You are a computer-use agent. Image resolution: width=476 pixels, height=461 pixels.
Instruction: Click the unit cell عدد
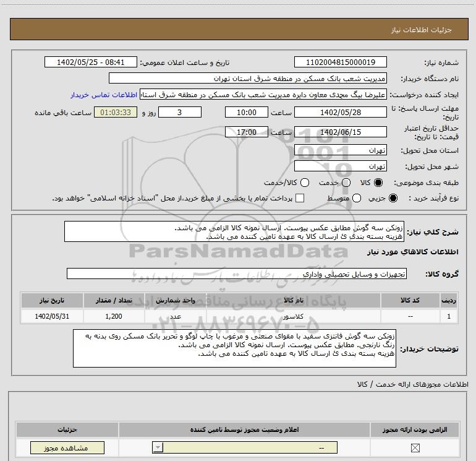click(x=176, y=316)
